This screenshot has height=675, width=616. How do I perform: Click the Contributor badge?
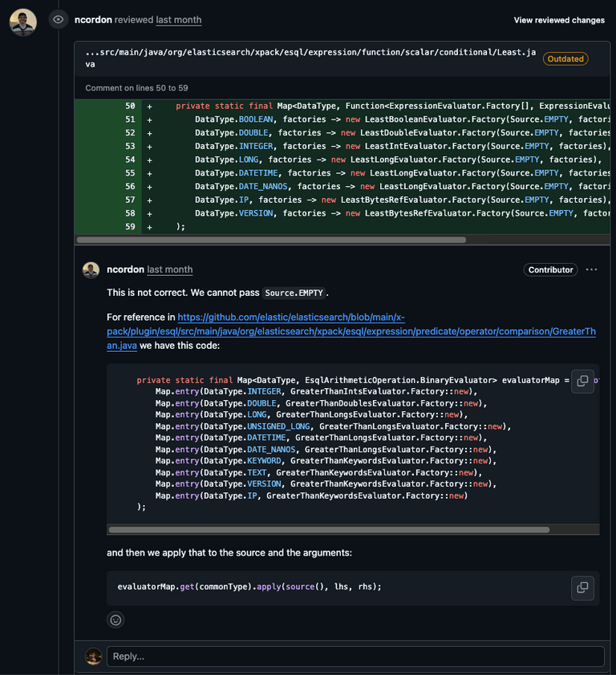pyautogui.click(x=550, y=269)
